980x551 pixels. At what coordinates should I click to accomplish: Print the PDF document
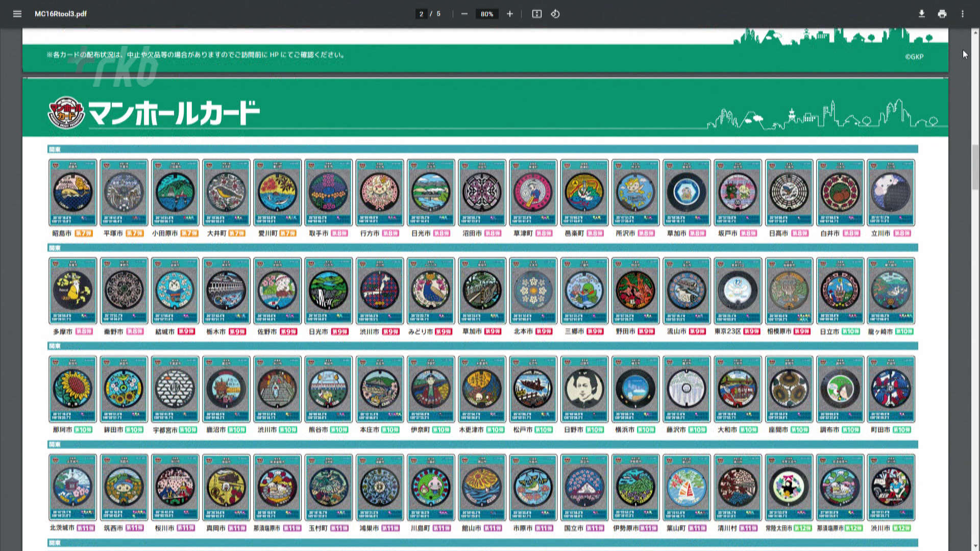coord(942,14)
